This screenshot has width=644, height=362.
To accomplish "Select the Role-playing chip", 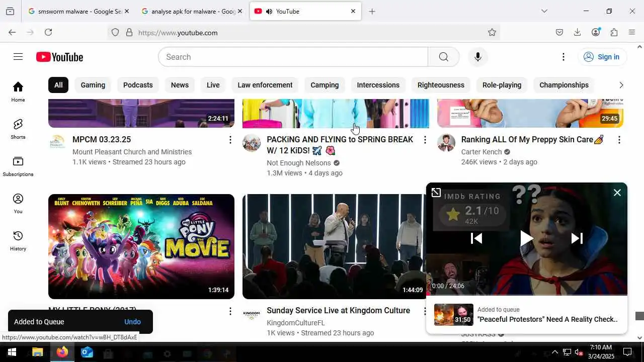I will click(502, 85).
